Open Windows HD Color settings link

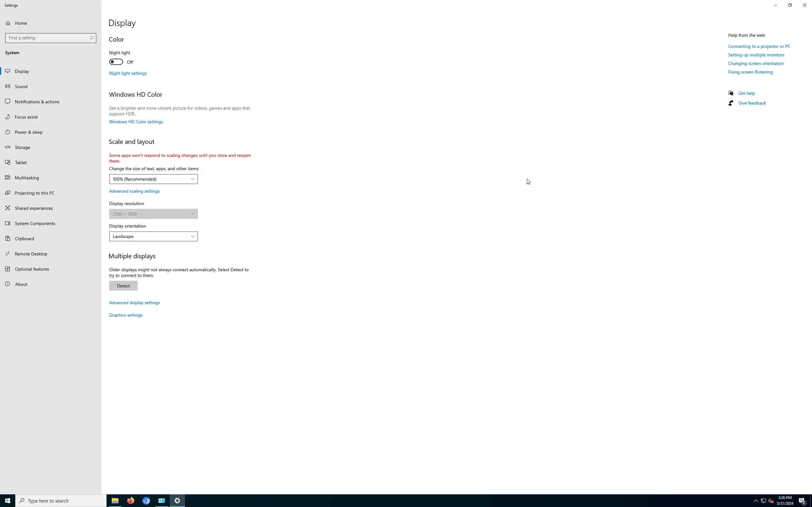pos(136,122)
